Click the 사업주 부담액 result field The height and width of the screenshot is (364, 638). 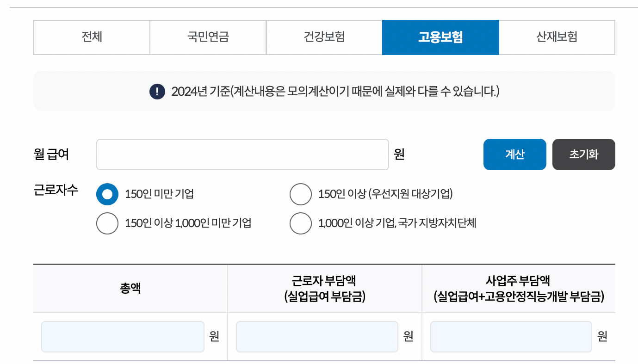pos(511,336)
